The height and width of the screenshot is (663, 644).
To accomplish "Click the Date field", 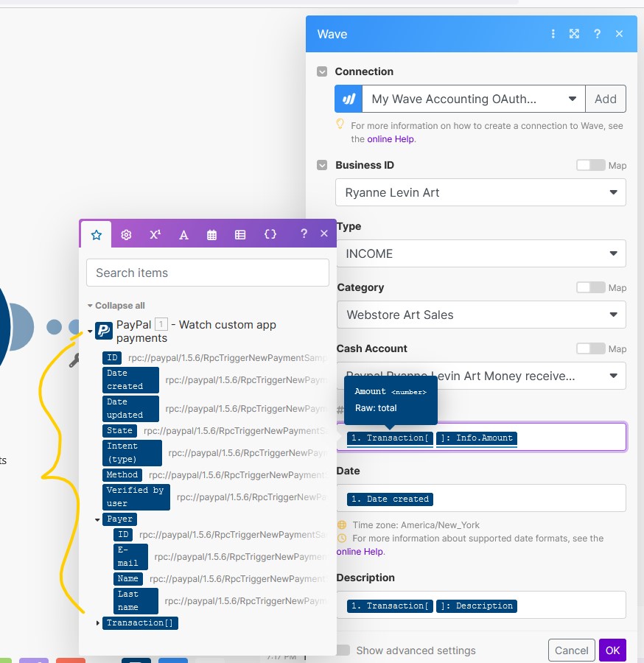I will click(481, 498).
